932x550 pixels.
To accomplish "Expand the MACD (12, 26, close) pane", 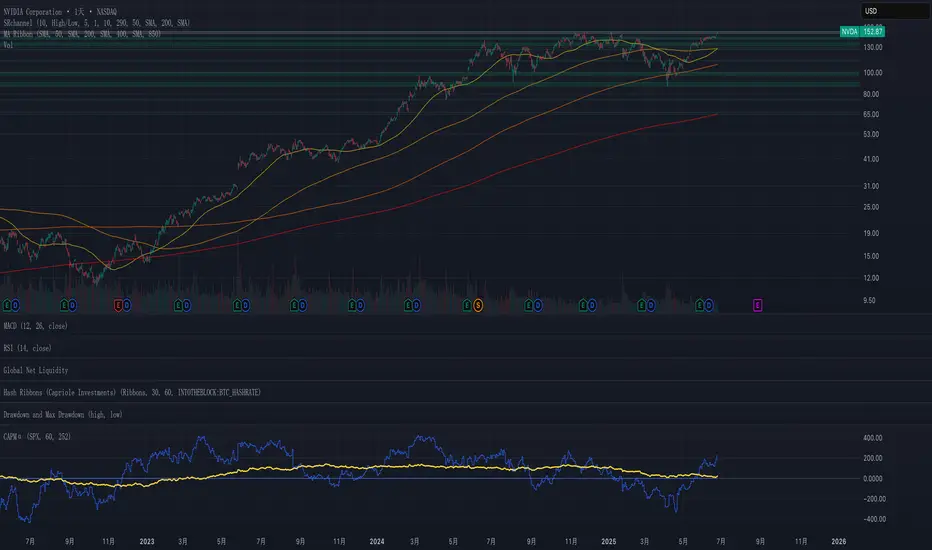I will [x=36, y=326].
